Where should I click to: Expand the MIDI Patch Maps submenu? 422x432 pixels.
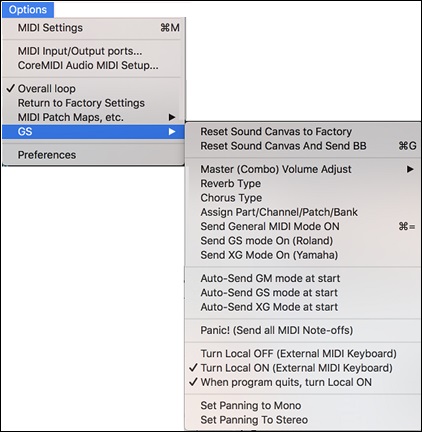tap(94, 117)
